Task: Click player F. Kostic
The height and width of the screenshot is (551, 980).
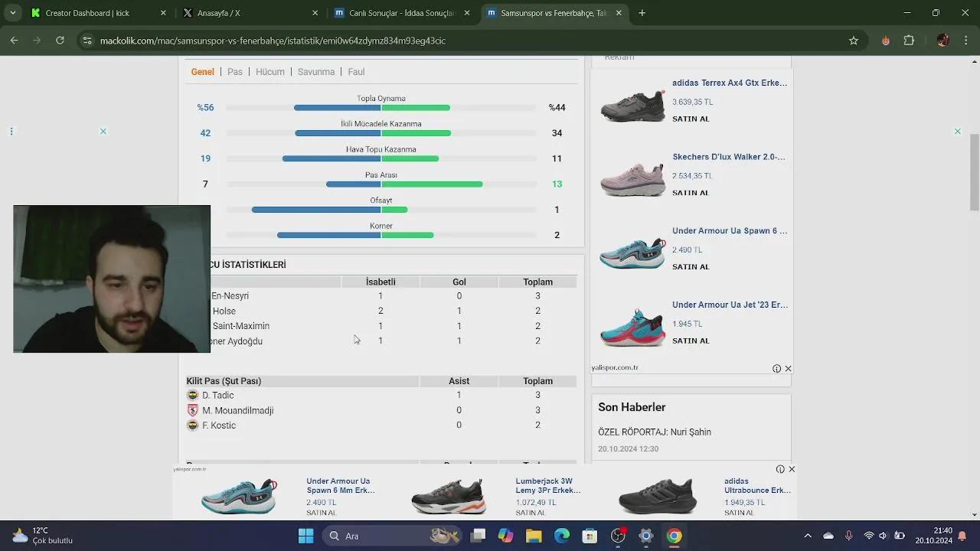Action: pyautogui.click(x=219, y=425)
